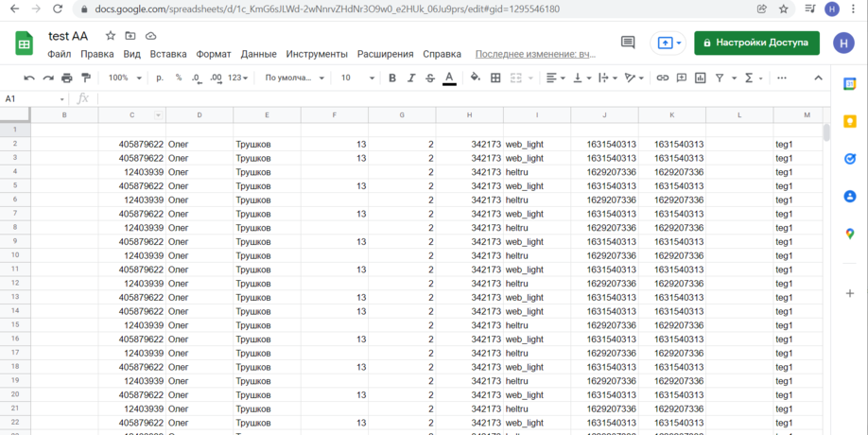868x435 pixels.
Task: Open the cell borders tool
Action: tap(495, 78)
